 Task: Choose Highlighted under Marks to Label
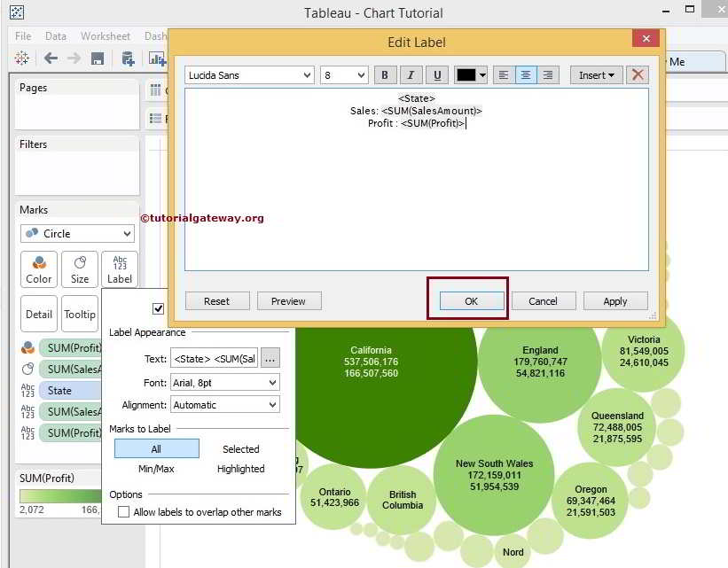(241, 469)
